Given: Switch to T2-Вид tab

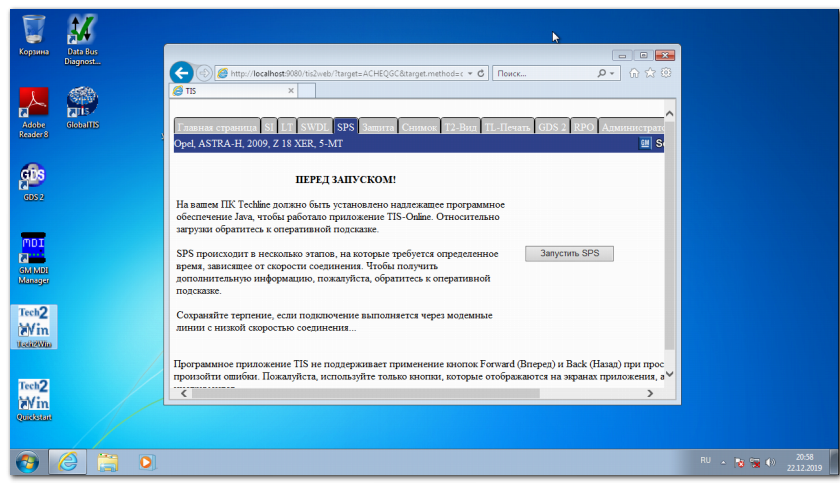Looking at the screenshot, I should pyautogui.click(x=461, y=127).
